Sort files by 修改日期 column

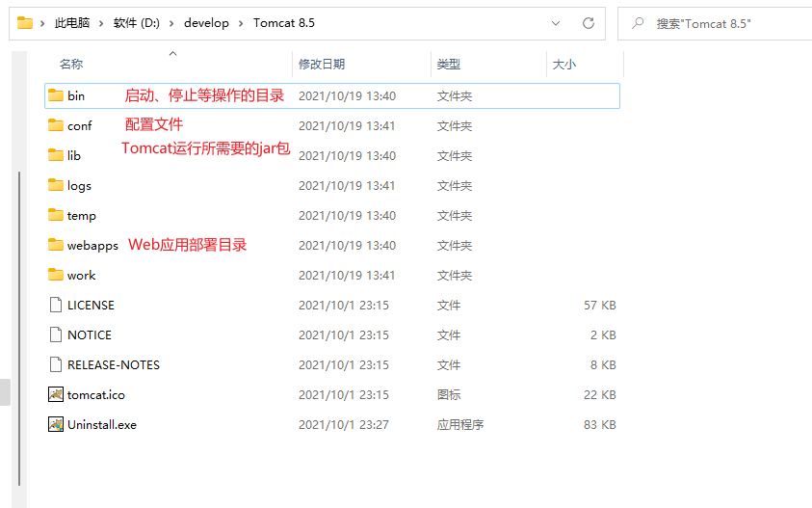tap(322, 64)
